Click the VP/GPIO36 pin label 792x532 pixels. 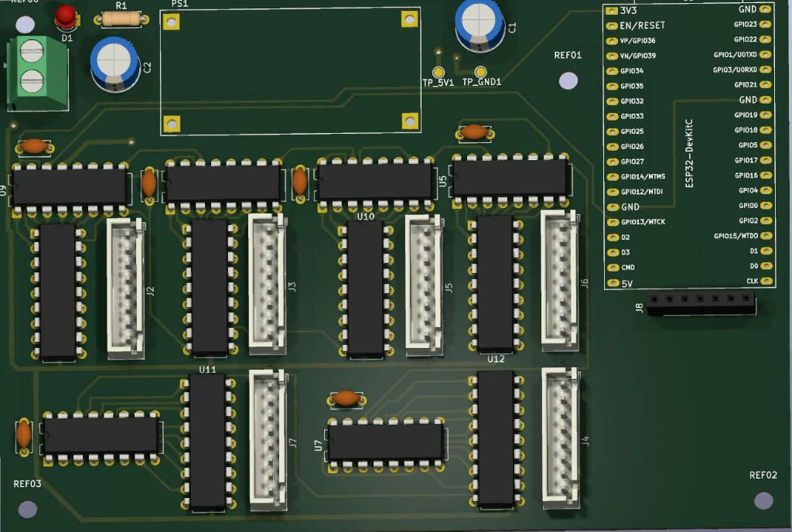tap(637, 40)
